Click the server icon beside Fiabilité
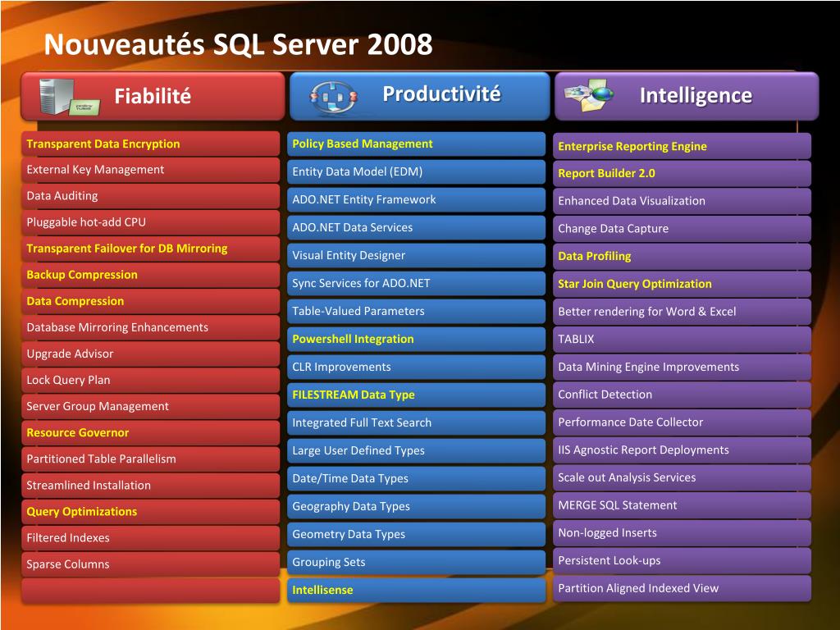840x630 pixels. (x=69, y=97)
